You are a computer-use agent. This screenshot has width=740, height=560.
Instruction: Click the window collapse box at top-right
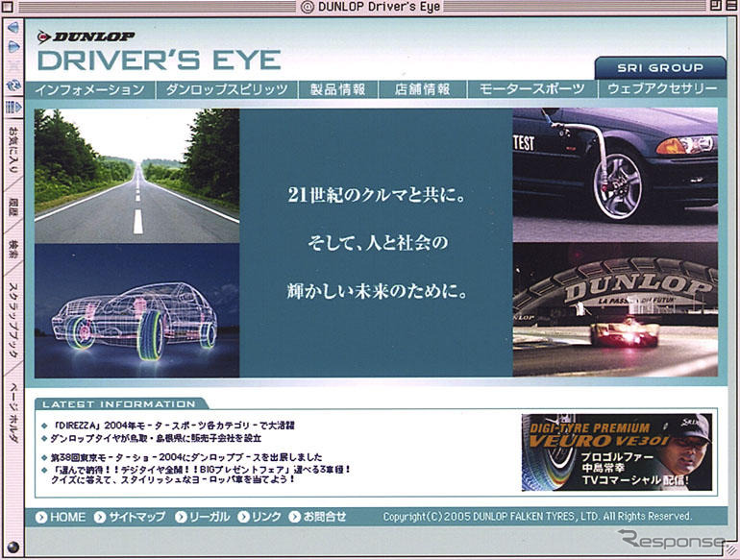click(x=731, y=6)
